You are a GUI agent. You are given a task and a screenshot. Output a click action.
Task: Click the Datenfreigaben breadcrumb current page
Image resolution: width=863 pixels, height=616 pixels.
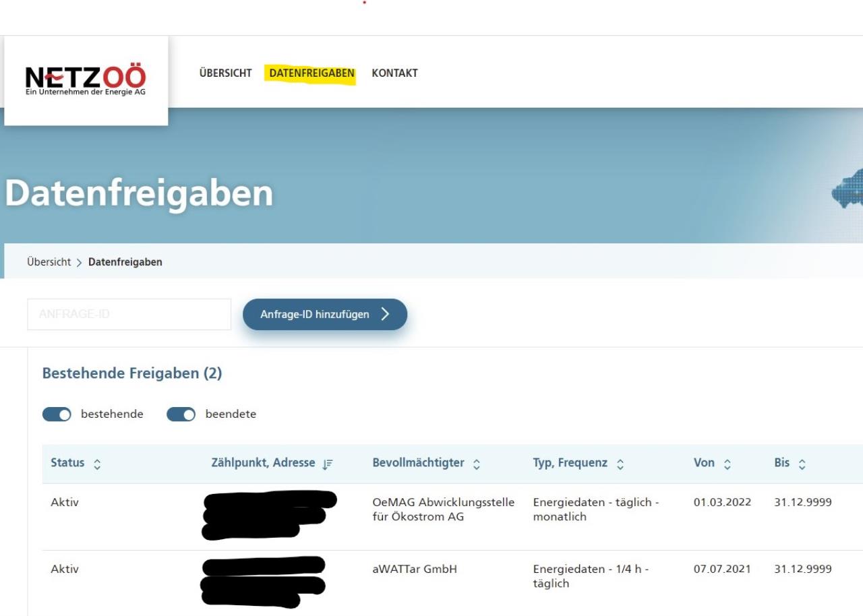click(125, 262)
